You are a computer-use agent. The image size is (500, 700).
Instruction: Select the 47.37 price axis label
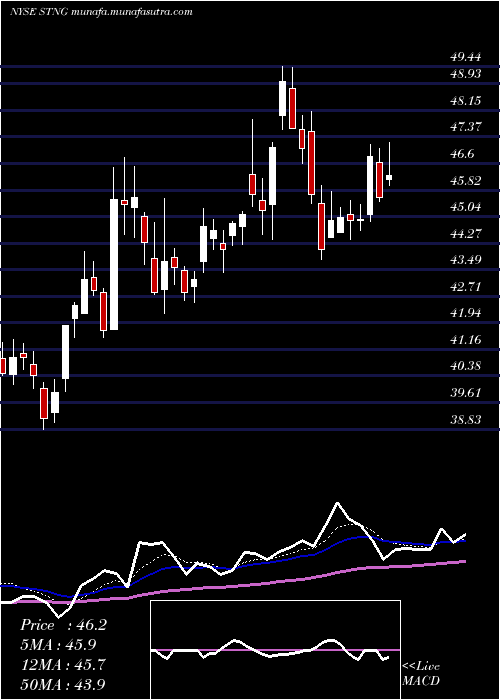pyautogui.click(x=466, y=127)
